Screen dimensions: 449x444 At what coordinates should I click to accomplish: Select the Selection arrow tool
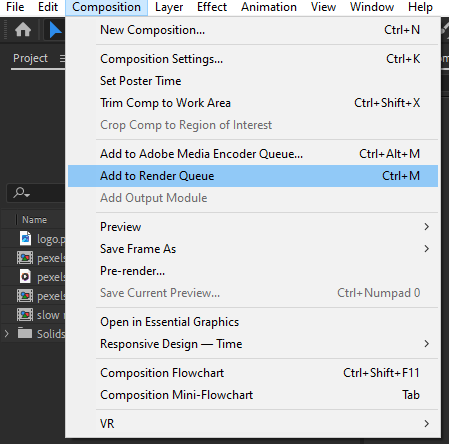click(55, 30)
